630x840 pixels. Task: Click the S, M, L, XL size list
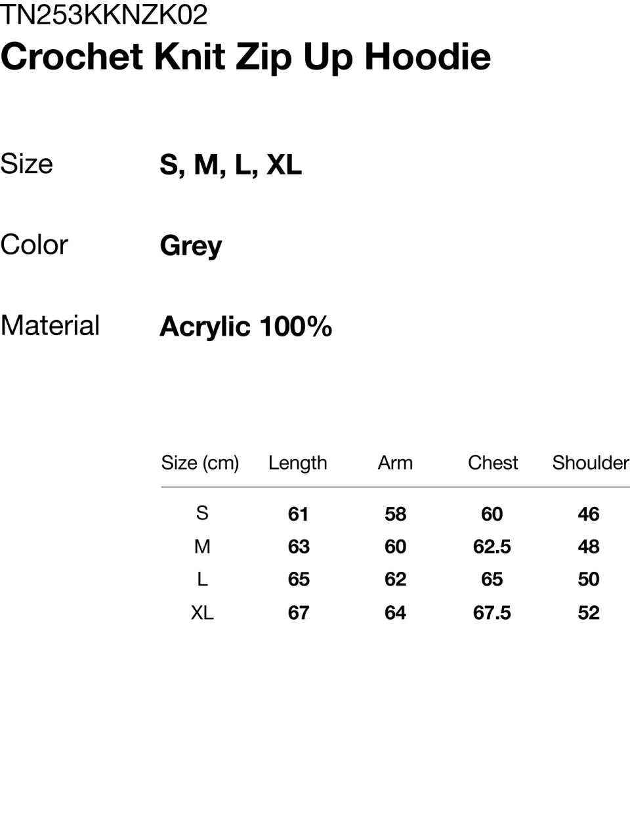230,165
